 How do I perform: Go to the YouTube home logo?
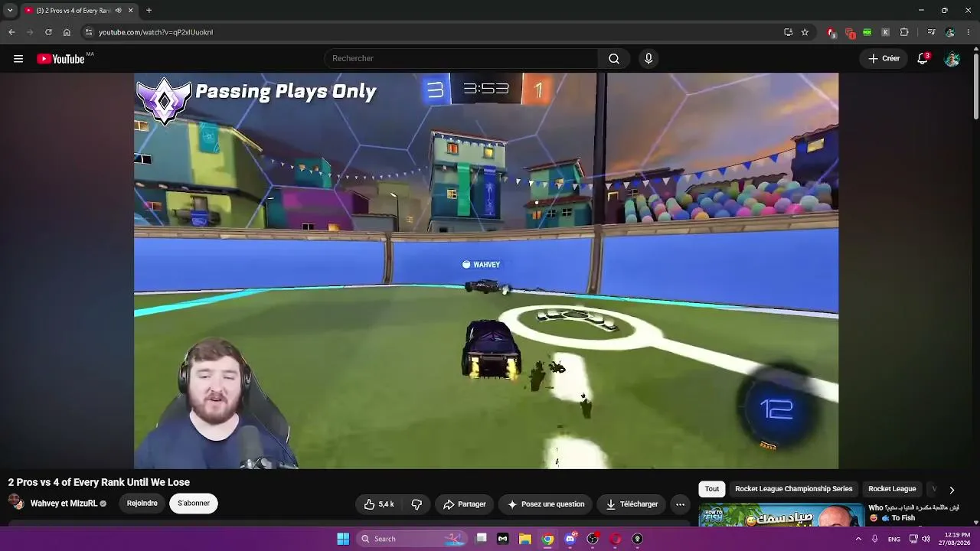(x=60, y=59)
